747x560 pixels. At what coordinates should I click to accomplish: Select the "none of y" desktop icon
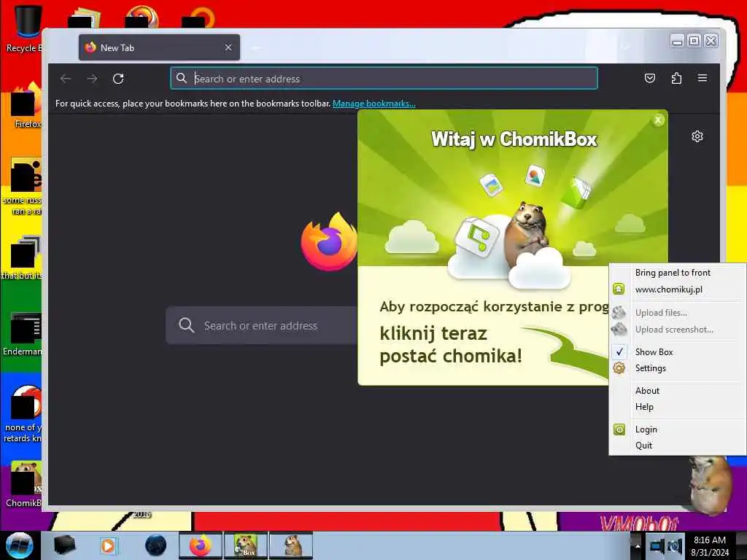coord(24,413)
